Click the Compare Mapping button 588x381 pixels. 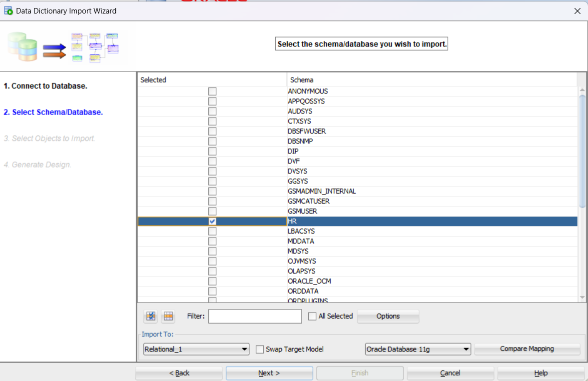[527, 349]
